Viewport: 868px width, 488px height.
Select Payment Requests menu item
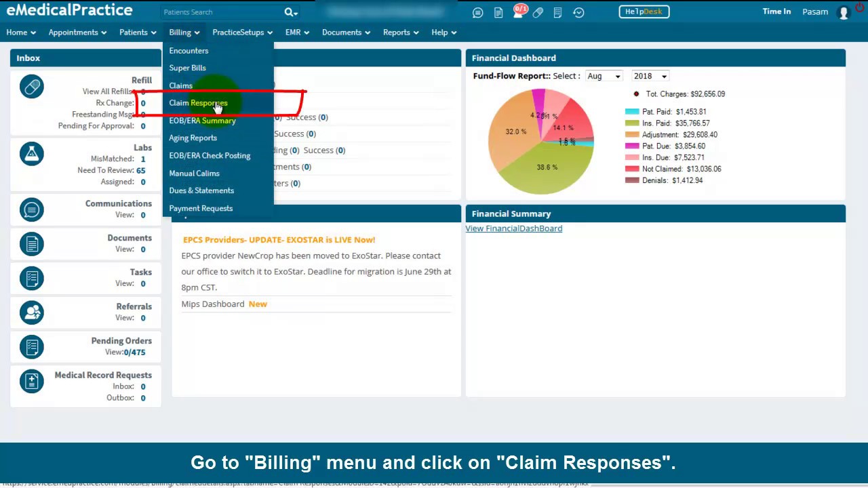click(x=201, y=208)
